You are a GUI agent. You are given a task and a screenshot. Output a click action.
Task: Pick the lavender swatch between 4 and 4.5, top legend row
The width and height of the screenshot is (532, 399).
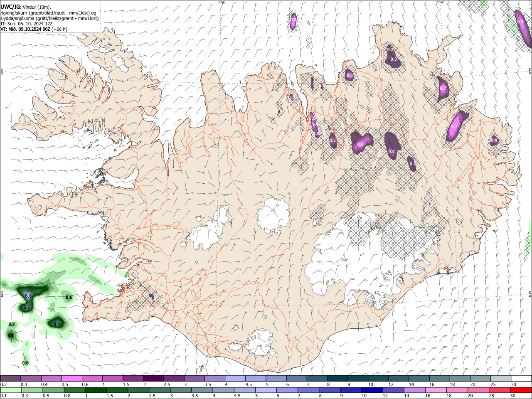point(235,379)
